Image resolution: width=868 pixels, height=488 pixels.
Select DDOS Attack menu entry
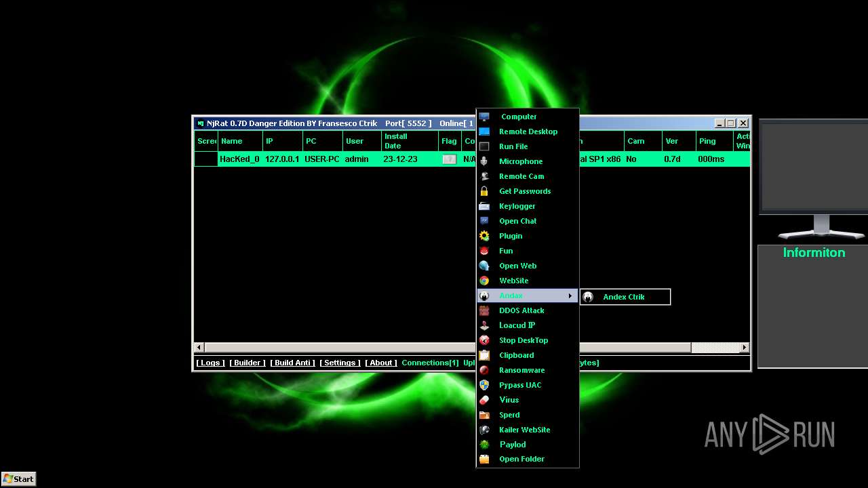click(528, 310)
